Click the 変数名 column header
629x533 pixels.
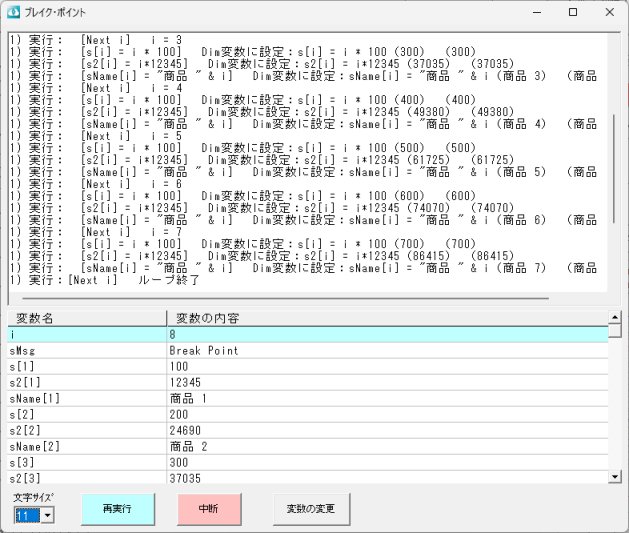pos(87,318)
